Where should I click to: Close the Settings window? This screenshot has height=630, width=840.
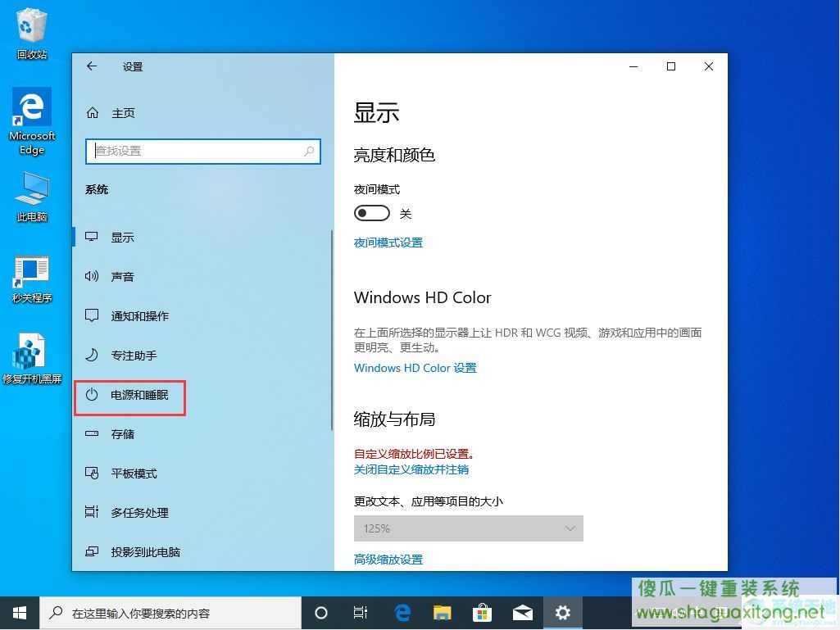pyautogui.click(x=708, y=66)
